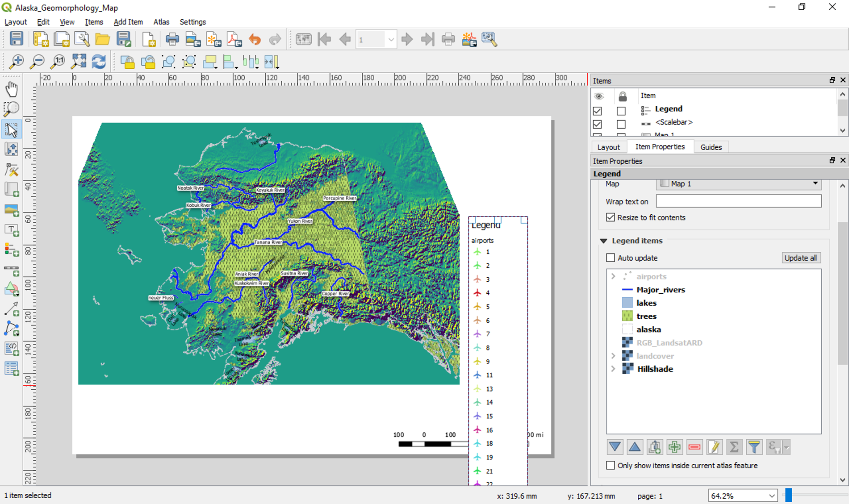The height and width of the screenshot is (504, 849).
Task: Toggle visibility of the Scalebar item
Action: (x=598, y=124)
